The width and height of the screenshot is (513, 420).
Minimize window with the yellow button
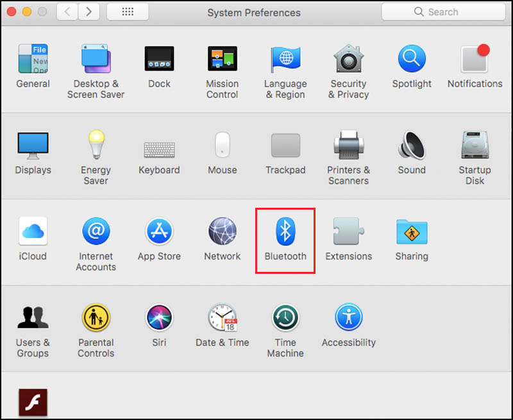(x=27, y=12)
